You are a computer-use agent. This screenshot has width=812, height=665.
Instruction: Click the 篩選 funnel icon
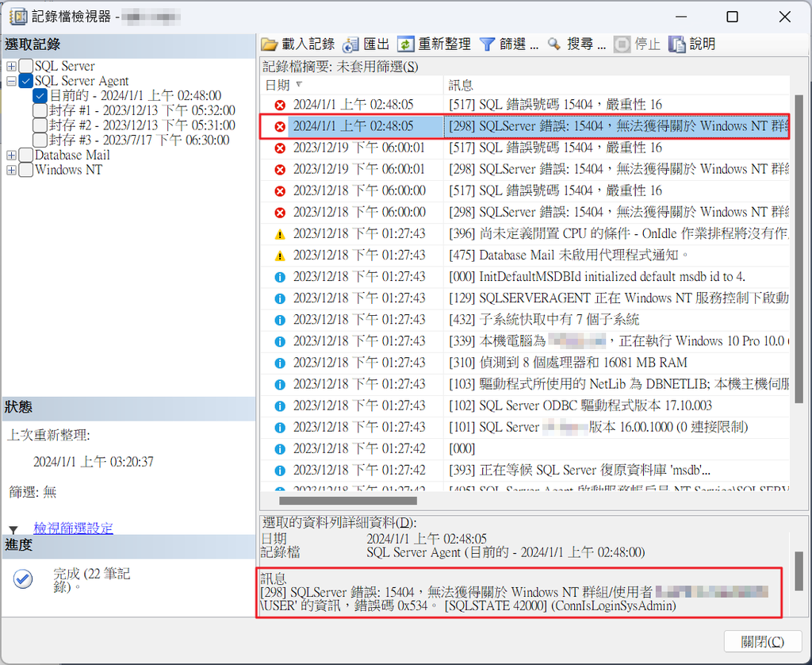tap(487, 44)
